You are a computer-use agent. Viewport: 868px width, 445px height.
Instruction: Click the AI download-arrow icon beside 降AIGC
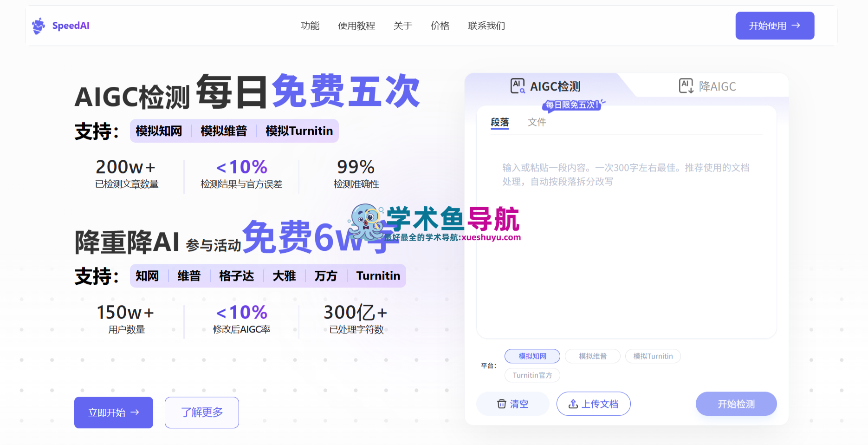[x=686, y=86]
